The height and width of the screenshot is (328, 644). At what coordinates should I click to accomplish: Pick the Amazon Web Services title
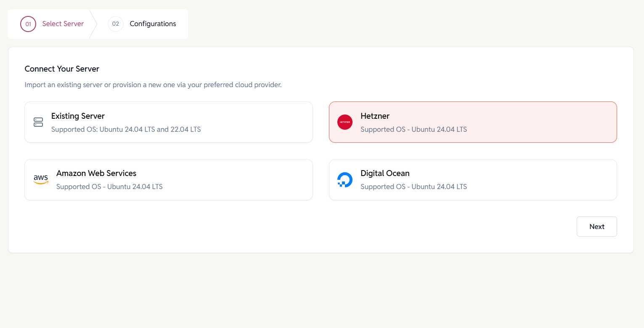click(96, 173)
